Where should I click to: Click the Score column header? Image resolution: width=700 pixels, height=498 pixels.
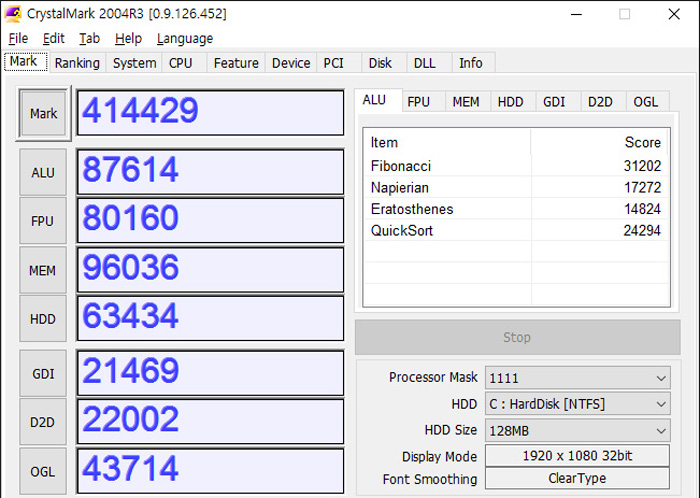point(600,142)
